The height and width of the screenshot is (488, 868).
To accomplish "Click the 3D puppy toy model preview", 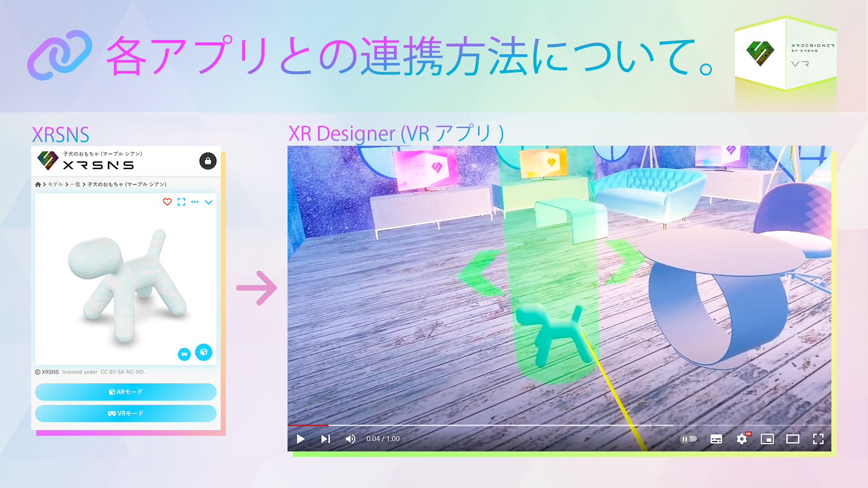I will (127, 286).
